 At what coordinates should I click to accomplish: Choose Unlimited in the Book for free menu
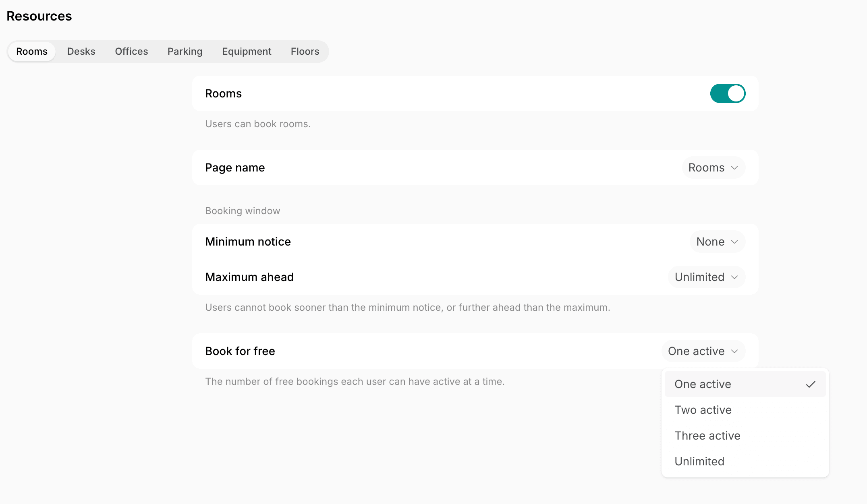pos(745,461)
